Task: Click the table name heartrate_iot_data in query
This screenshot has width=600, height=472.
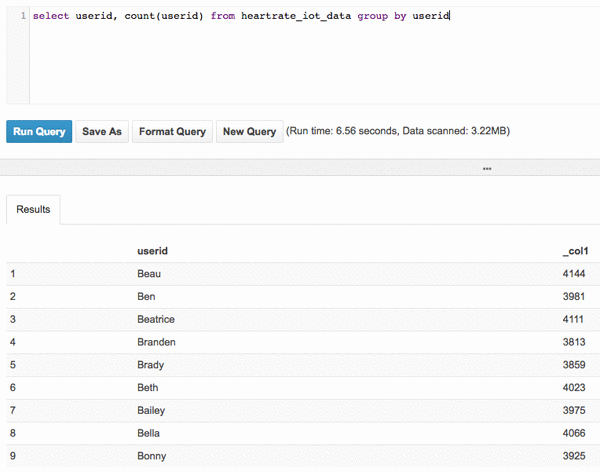Action: point(296,16)
